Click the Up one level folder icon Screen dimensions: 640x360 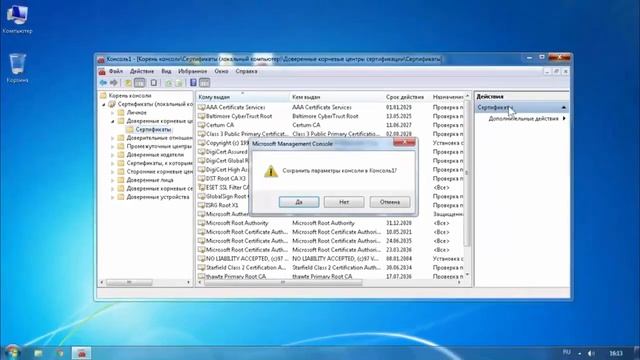128,83
